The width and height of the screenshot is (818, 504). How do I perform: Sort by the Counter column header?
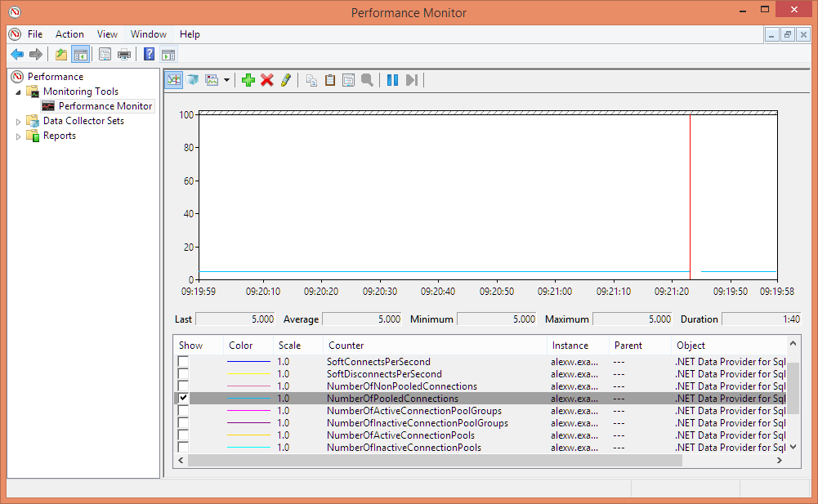coord(435,346)
